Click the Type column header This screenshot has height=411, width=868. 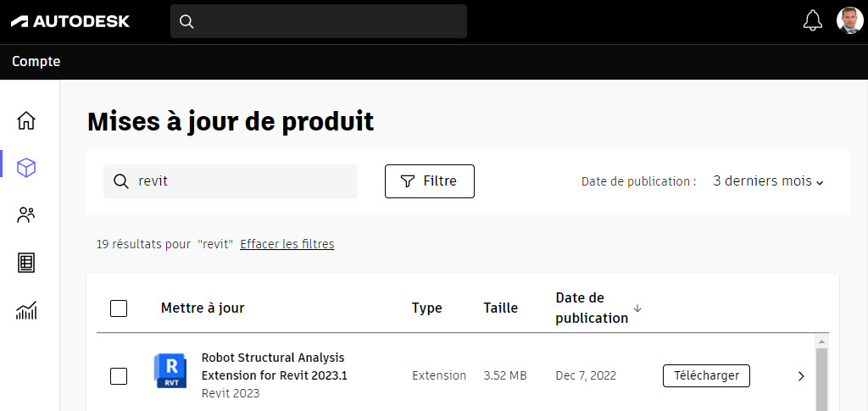tap(427, 308)
